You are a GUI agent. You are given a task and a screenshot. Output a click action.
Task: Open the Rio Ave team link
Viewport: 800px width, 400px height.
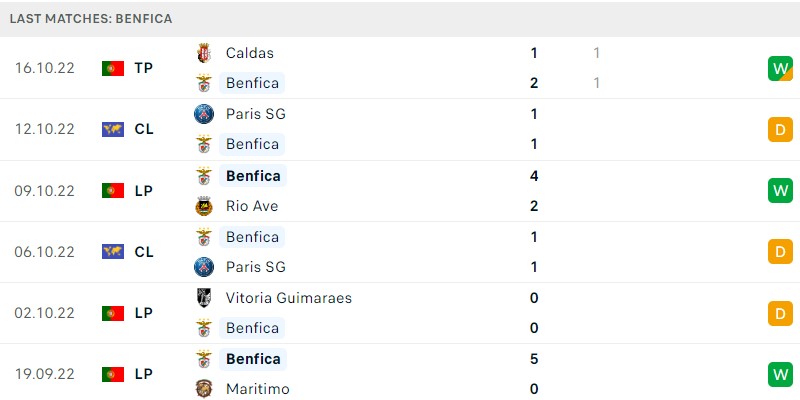click(252, 206)
